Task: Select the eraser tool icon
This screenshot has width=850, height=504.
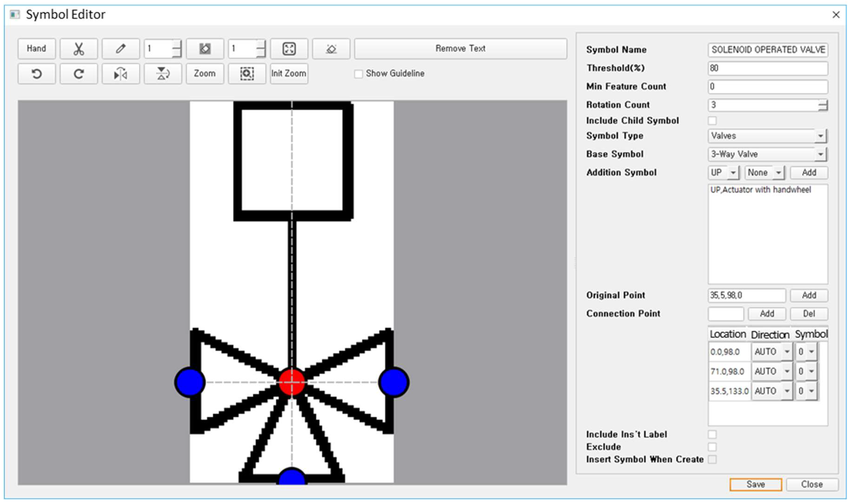Action: (331, 49)
